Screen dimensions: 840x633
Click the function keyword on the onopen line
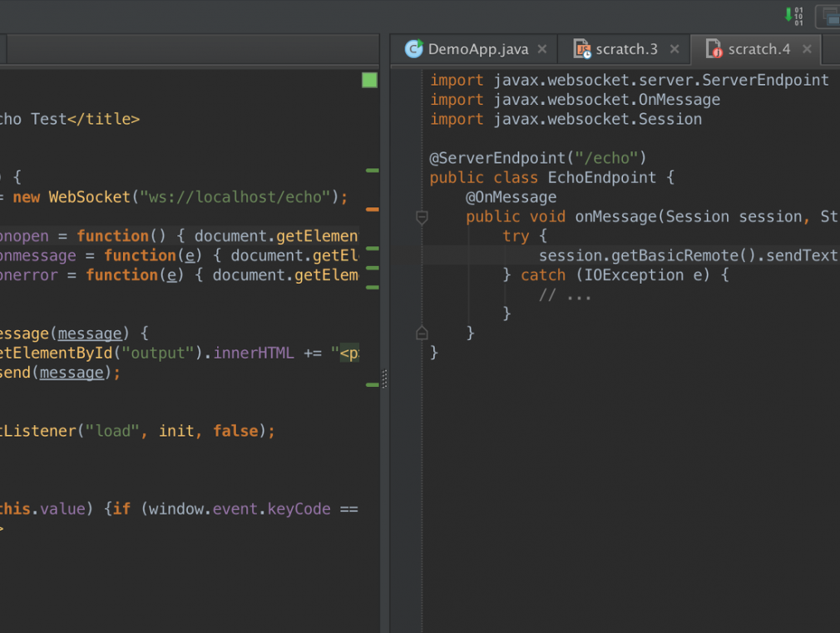coord(113,236)
